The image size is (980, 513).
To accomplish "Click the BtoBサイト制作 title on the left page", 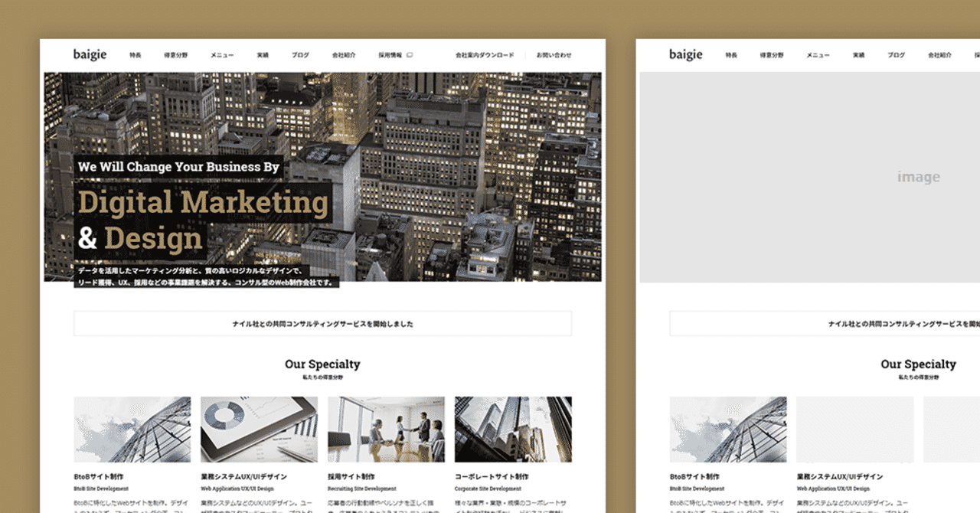I will coord(99,477).
